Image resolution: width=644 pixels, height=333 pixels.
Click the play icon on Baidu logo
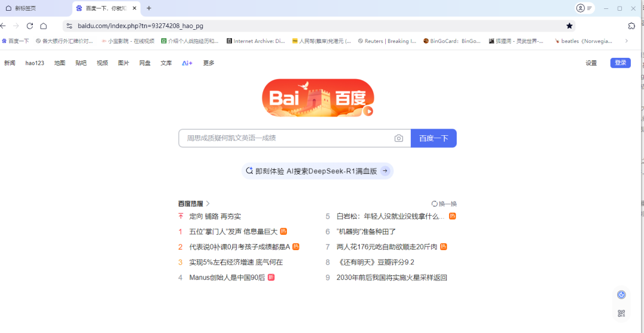(x=368, y=111)
